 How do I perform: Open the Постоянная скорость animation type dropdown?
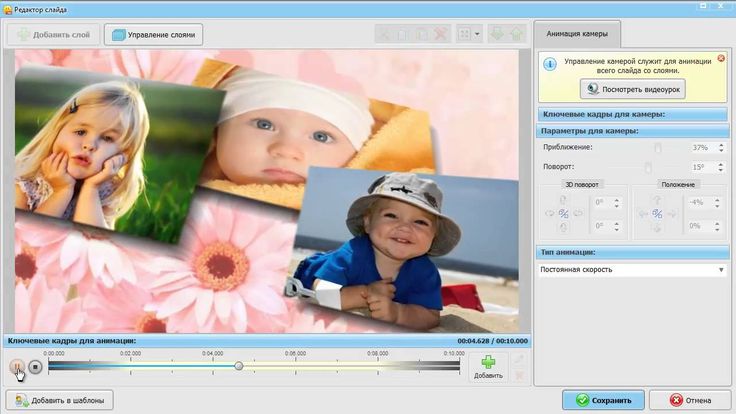tap(632, 270)
